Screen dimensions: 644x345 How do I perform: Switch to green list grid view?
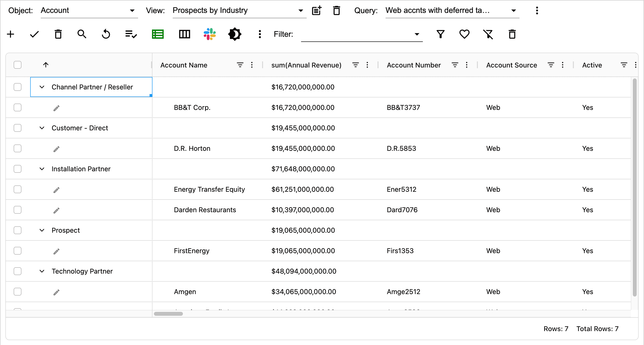158,34
